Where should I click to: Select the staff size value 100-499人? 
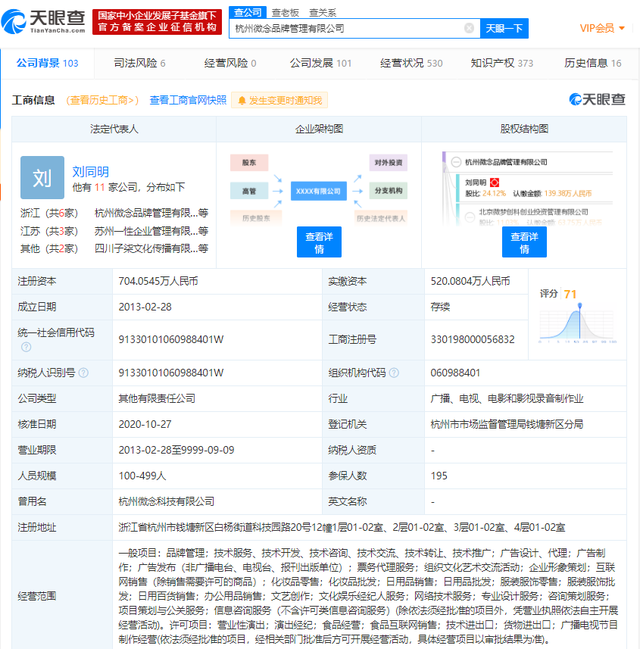[142, 476]
